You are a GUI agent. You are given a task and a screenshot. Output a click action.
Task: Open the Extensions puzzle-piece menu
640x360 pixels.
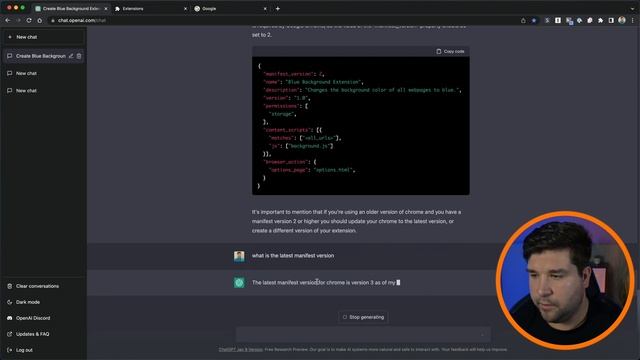600,20
